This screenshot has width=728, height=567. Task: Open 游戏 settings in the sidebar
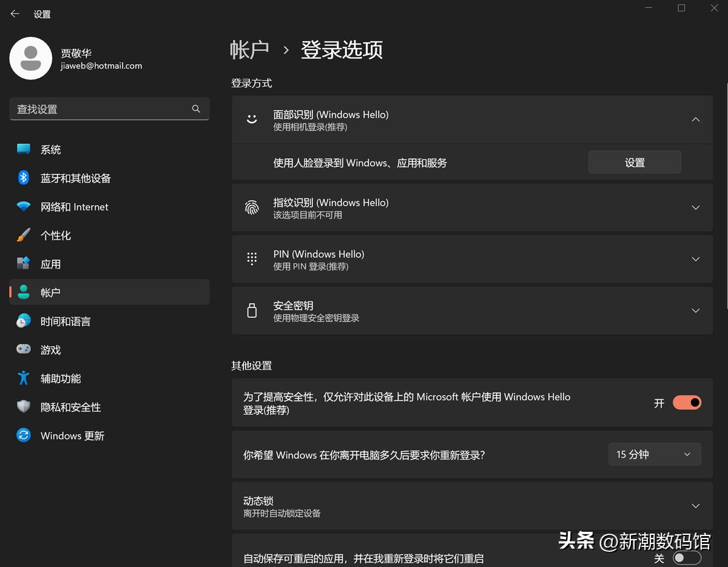51,350
